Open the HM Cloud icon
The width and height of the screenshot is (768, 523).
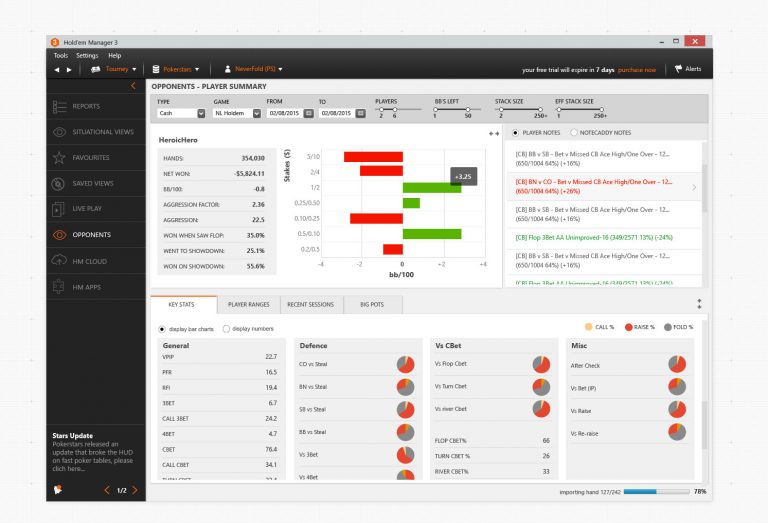60,261
